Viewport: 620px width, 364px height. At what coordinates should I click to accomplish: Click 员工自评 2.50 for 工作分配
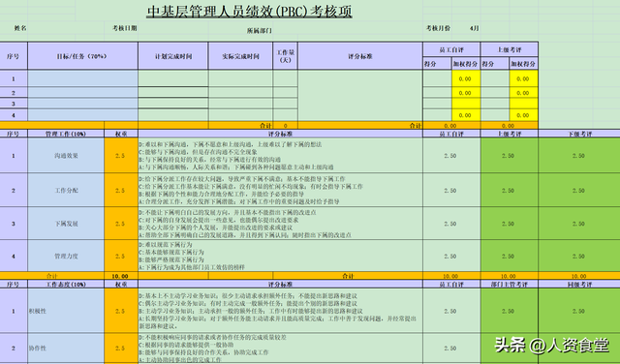(451, 190)
